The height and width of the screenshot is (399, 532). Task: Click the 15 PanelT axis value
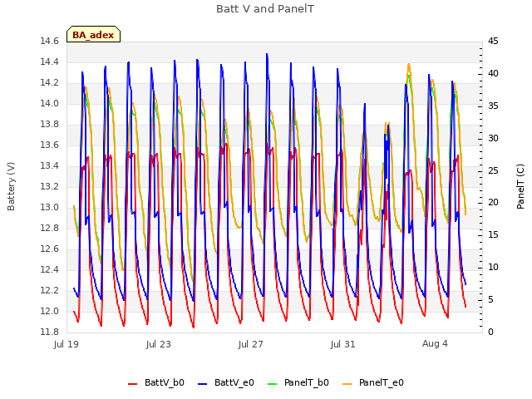click(x=493, y=234)
